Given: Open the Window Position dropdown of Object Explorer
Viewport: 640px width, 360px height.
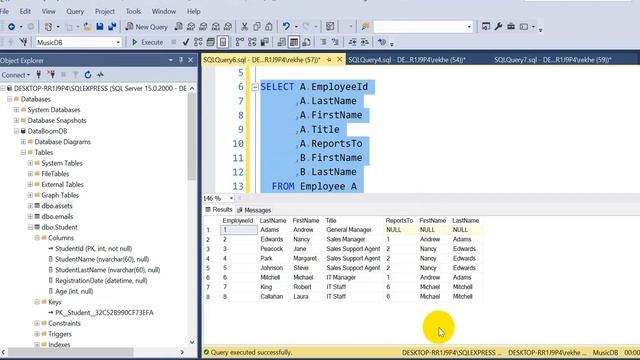Looking at the screenshot, I should point(171,60).
